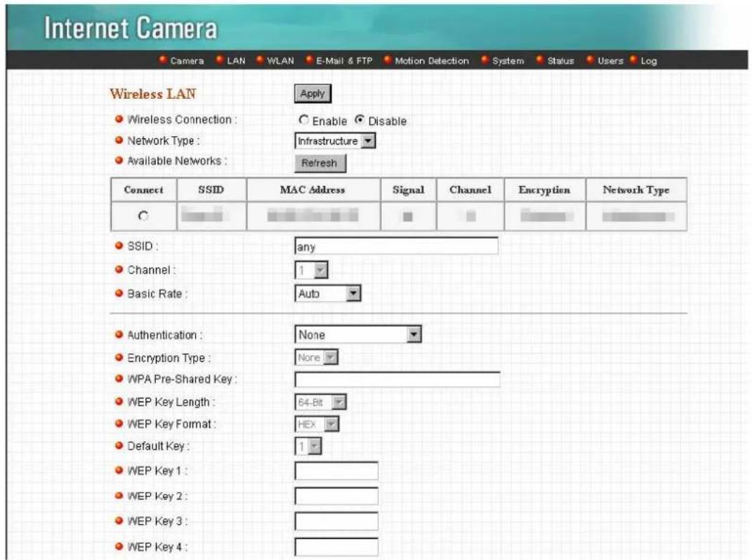This screenshot has height=560, width=752.
Task: Click the Internet Camera banner title
Action: 131,28
